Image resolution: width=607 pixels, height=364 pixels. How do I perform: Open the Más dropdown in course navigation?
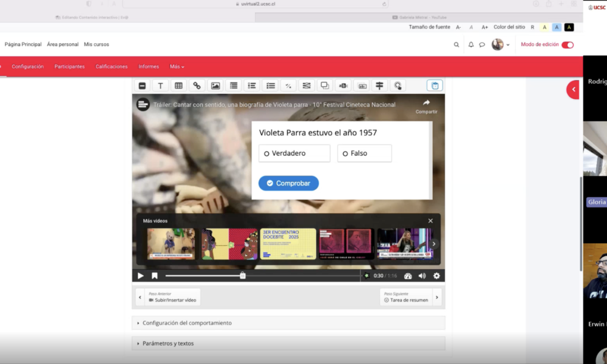pos(177,67)
